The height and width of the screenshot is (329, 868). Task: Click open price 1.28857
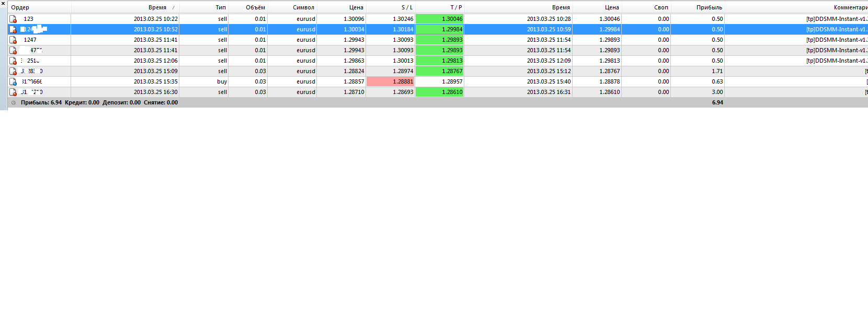(x=354, y=81)
